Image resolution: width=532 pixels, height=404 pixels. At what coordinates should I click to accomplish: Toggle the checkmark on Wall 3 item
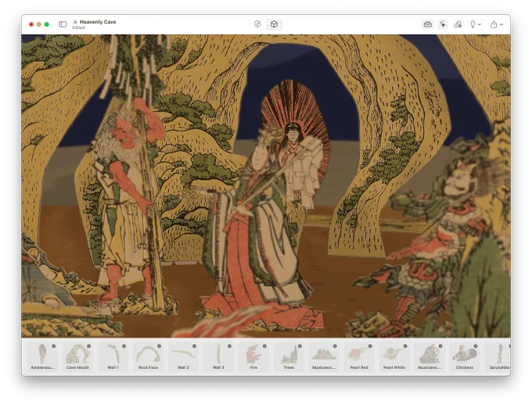230,346
